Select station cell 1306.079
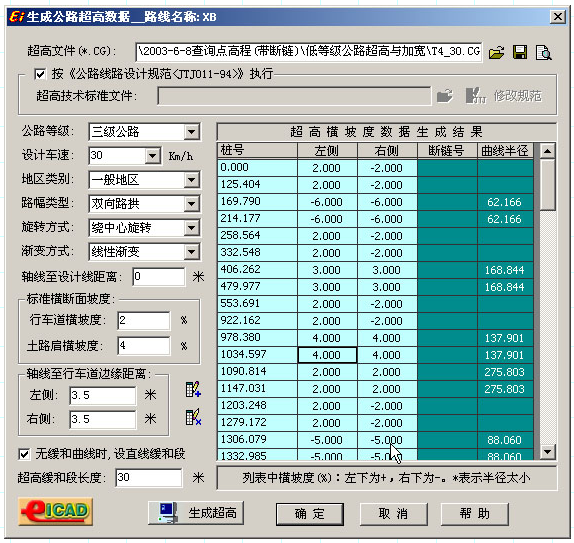The width and height of the screenshot is (574, 543). pyautogui.click(x=257, y=439)
